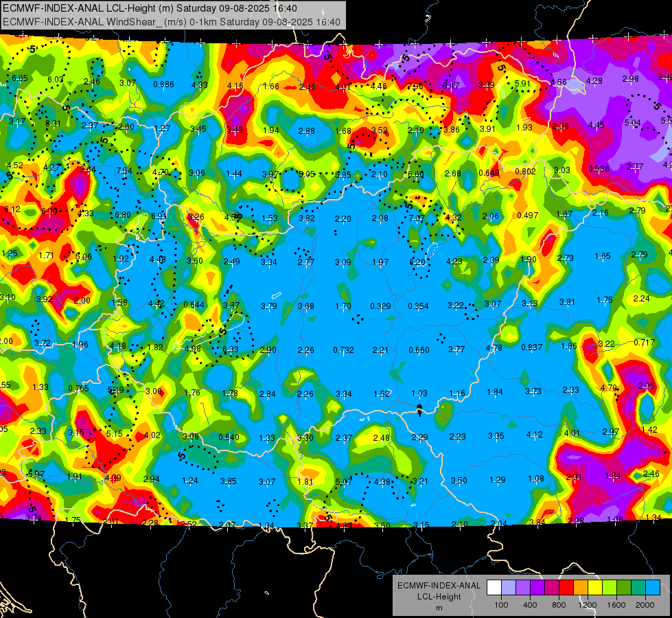Pick the sky-blue swatch at the legend's end
672x618 pixels.
[x=652, y=588]
